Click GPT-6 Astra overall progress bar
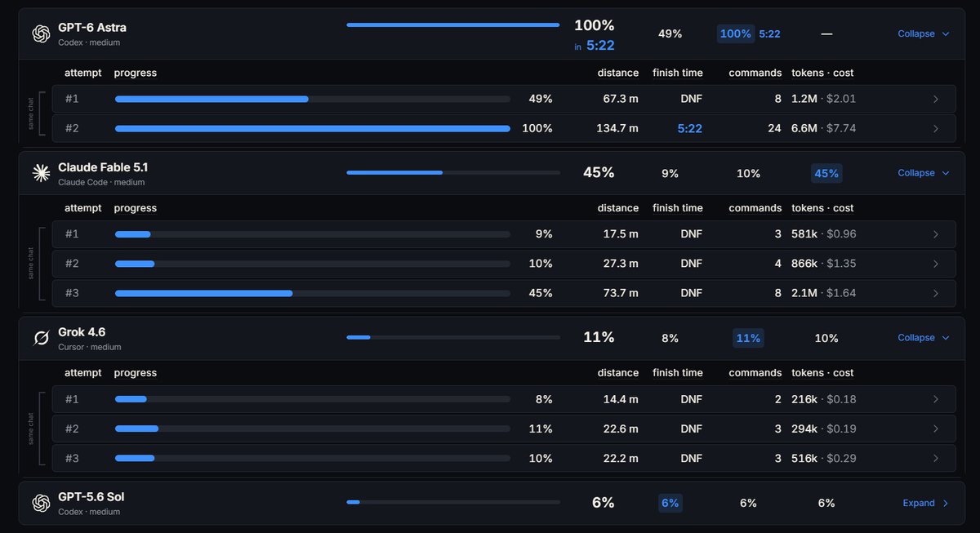 [453, 24]
